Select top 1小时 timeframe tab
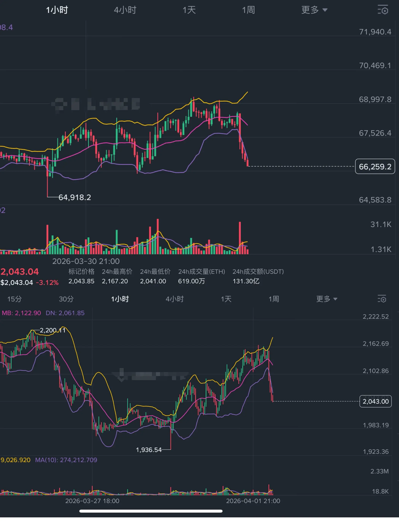This screenshot has width=399, height=532. point(57,10)
